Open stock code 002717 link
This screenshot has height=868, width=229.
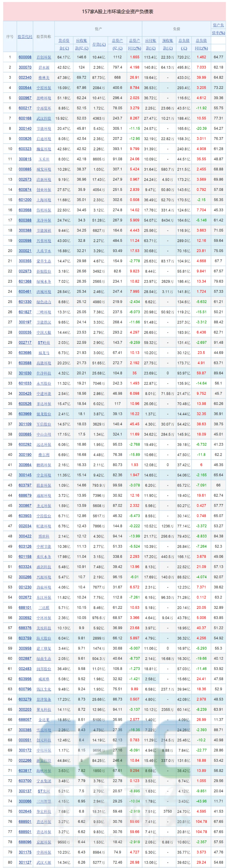click(25, 343)
